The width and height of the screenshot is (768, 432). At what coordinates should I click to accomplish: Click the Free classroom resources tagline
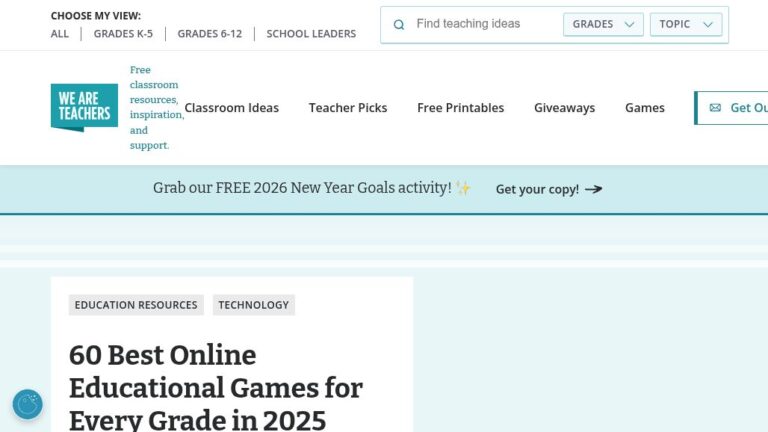157,107
